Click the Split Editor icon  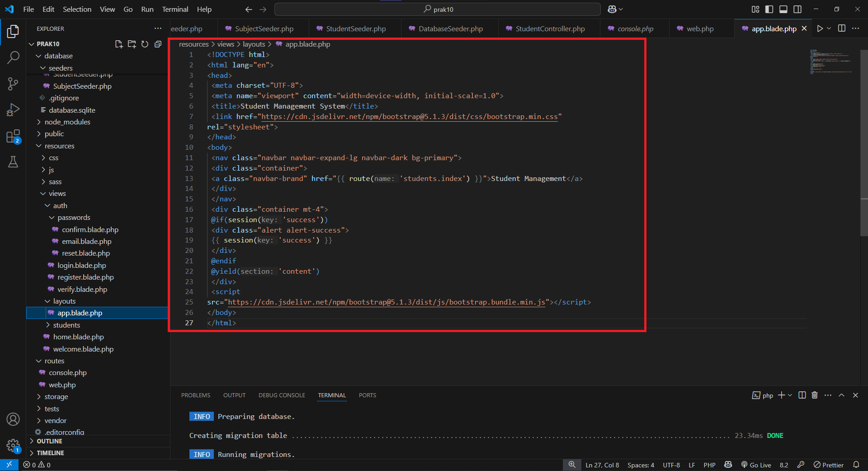click(x=841, y=28)
